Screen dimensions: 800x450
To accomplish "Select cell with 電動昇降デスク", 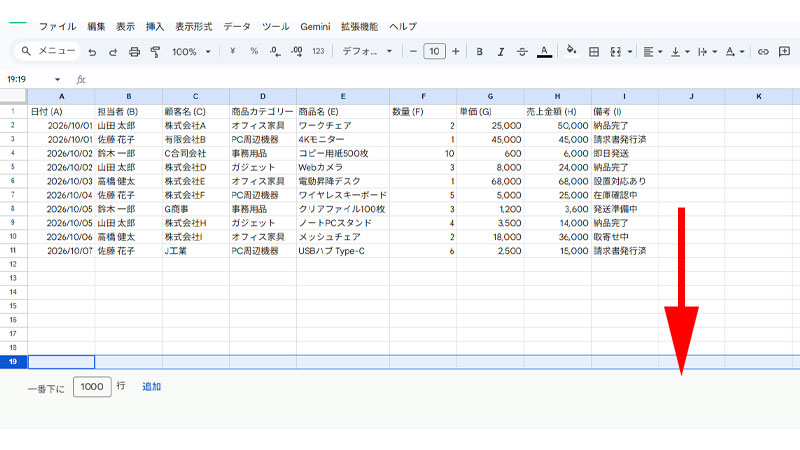I will point(343,181).
